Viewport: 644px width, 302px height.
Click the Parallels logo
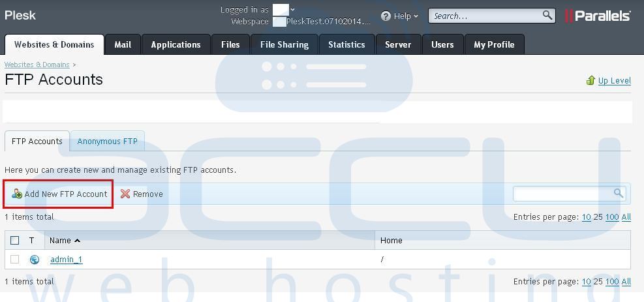tap(598, 16)
